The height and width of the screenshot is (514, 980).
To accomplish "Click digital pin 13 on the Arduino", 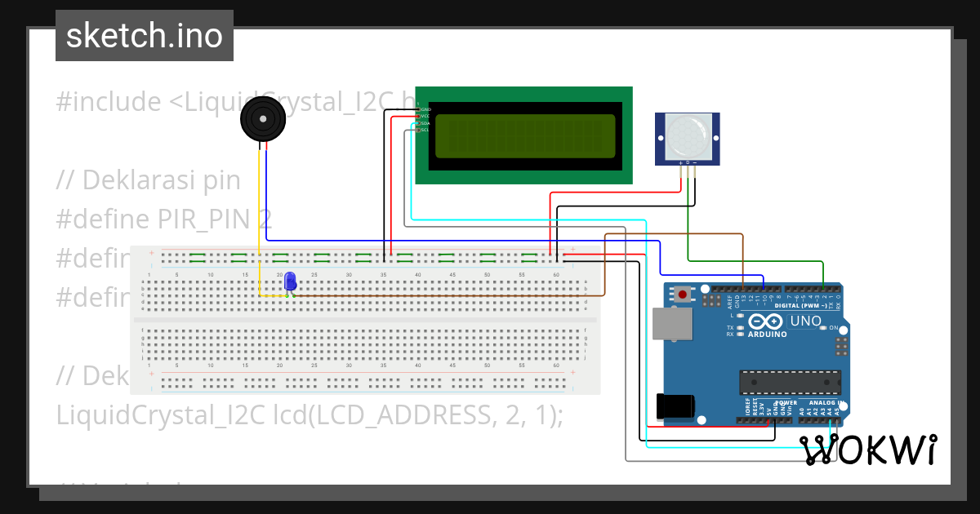I will coord(742,289).
